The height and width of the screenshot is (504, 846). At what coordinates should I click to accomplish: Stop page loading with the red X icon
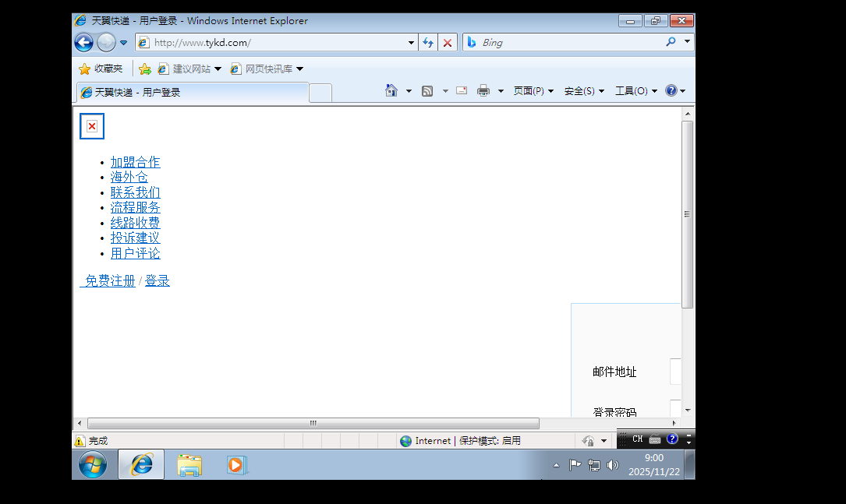[447, 42]
